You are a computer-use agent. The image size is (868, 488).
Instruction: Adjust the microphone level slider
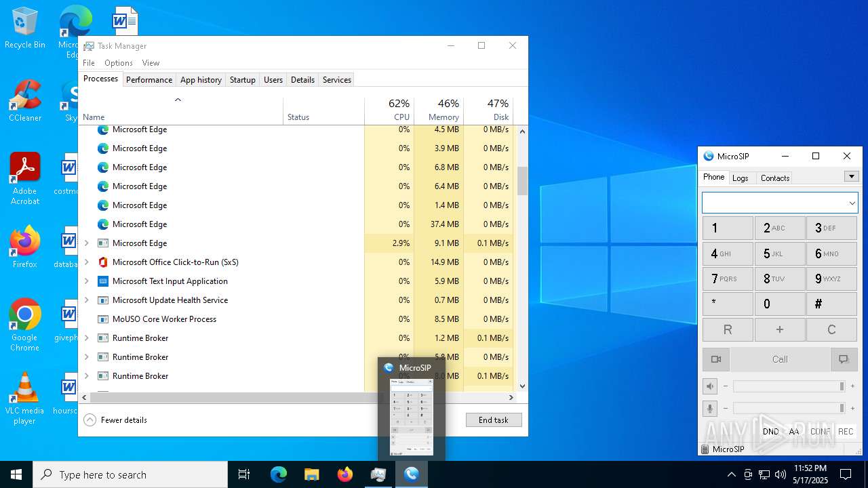click(x=789, y=408)
